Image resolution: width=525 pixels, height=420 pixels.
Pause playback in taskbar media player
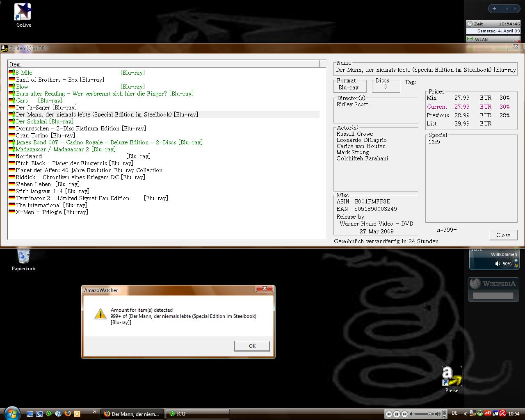pos(397,414)
